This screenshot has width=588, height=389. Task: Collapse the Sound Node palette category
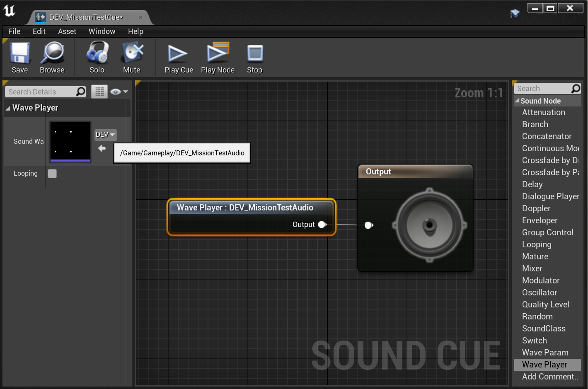pos(517,101)
